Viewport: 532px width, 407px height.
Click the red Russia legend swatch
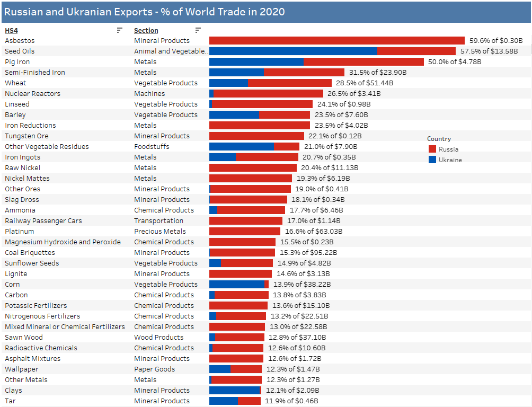tap(432, 149)
